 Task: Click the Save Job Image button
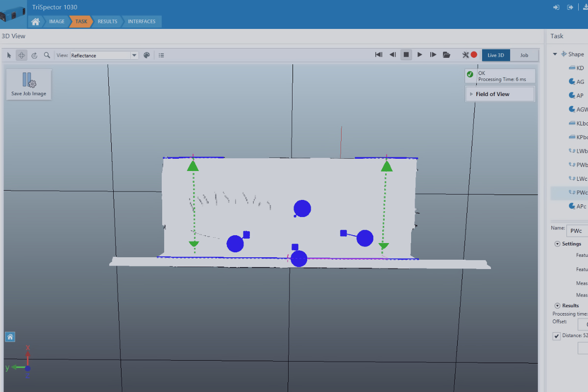click(28, 84)
